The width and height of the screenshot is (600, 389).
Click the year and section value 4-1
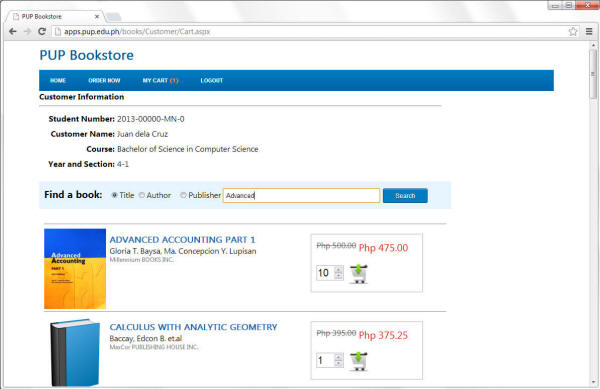(123, 164)
